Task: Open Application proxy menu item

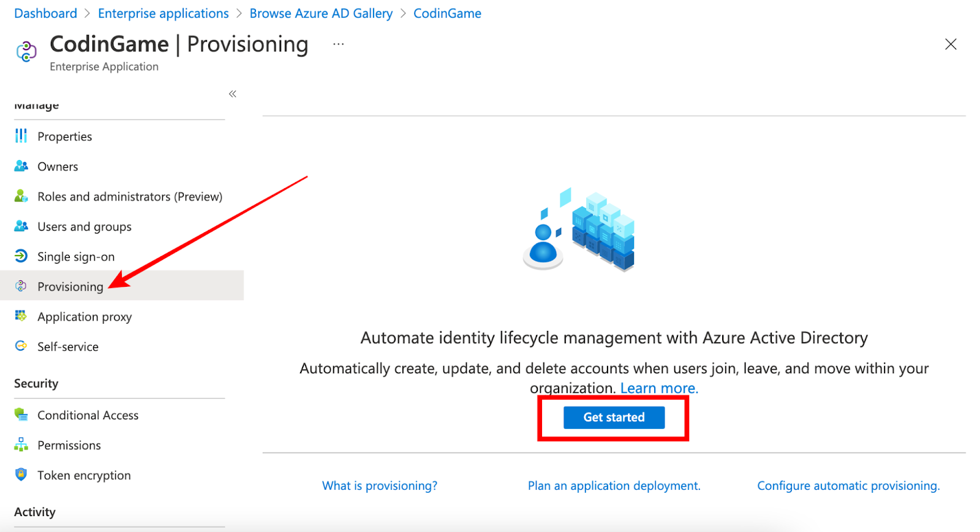Action: [85, 317]
